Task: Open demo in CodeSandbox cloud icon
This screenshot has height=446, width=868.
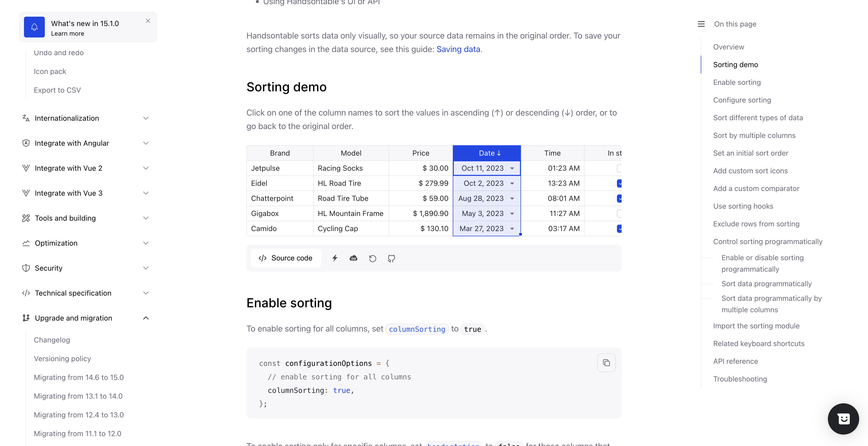Action: coord(354,258)
